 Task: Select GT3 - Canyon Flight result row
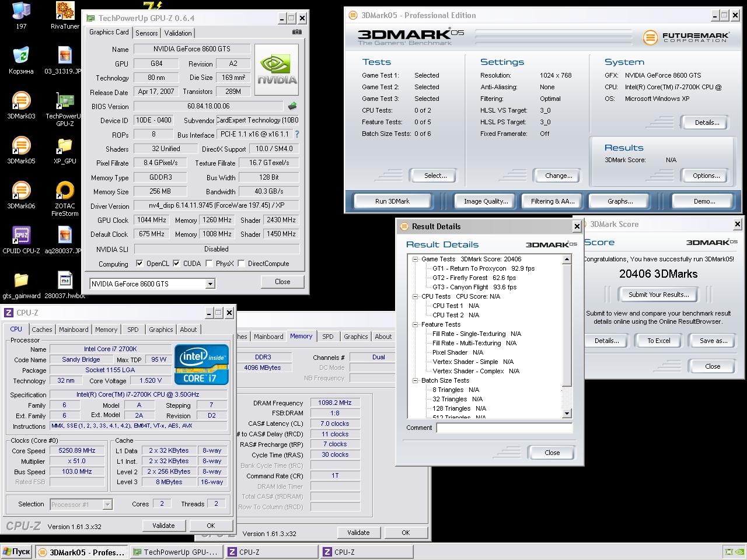click(474, 287)
